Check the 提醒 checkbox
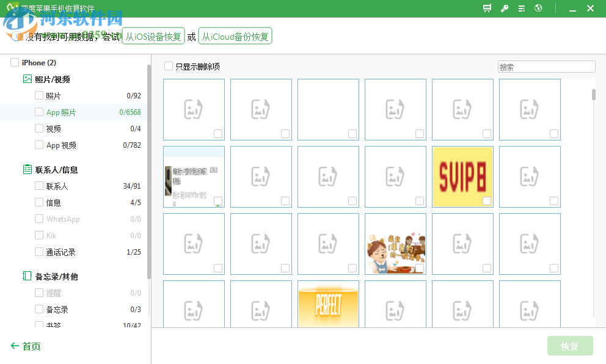This screenshot has height=364, width=606. pos(39,293)
